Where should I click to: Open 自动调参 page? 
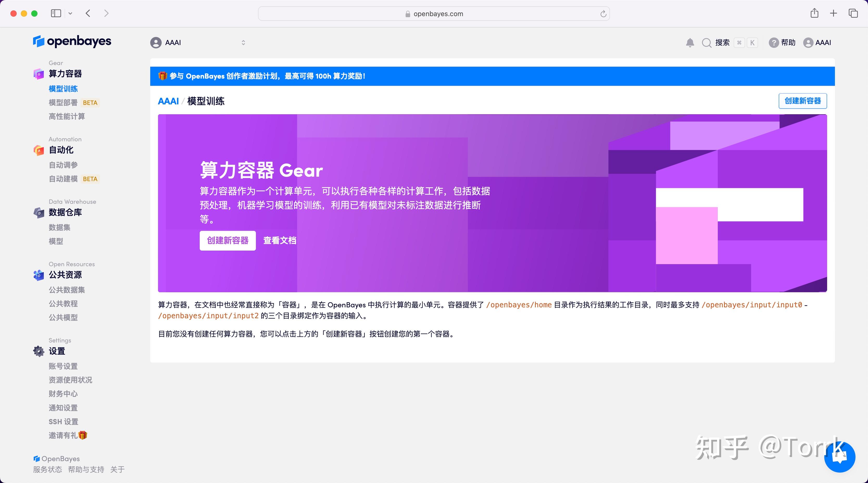point(63,165)
